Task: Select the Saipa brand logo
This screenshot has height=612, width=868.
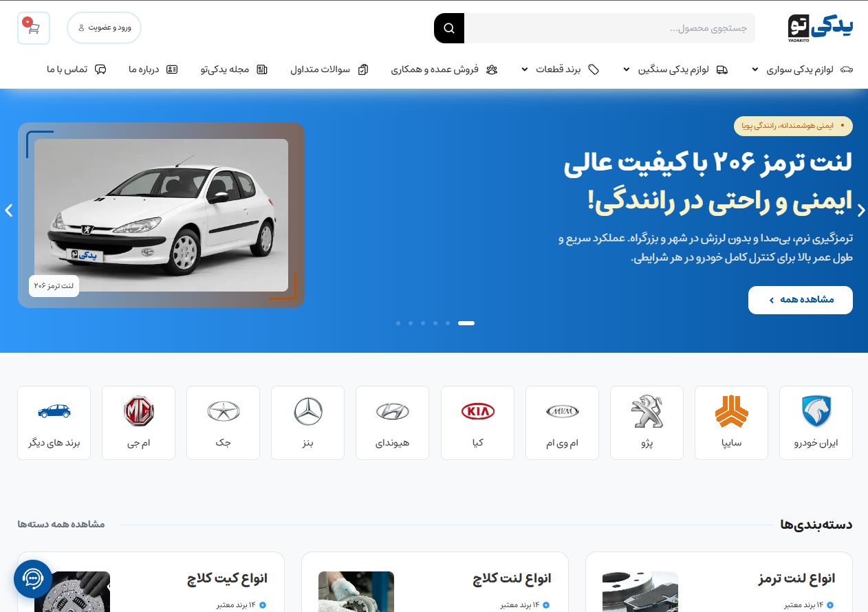Action: (731, 412)
